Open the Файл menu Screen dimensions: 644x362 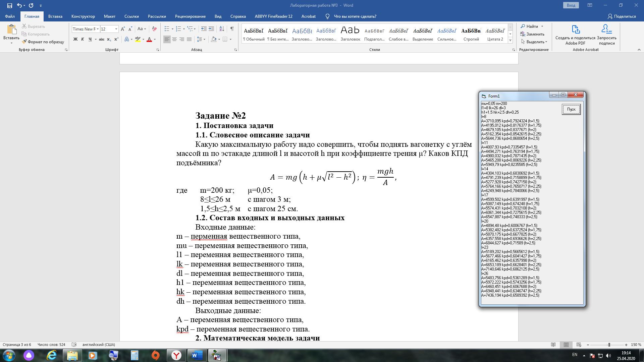[x=10, y=16]
